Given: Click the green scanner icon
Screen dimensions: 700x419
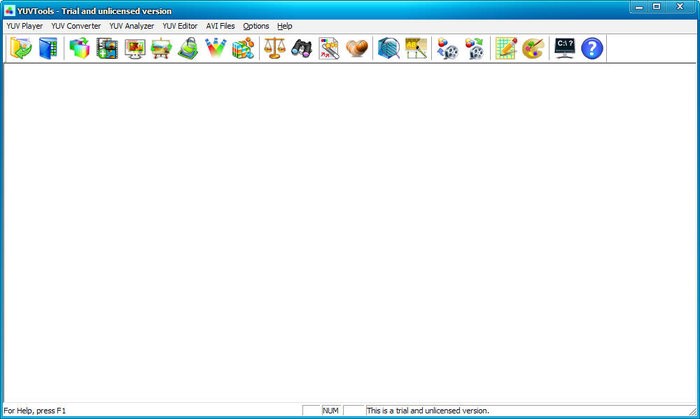Looking at the screenshot, I should point(188,48).
